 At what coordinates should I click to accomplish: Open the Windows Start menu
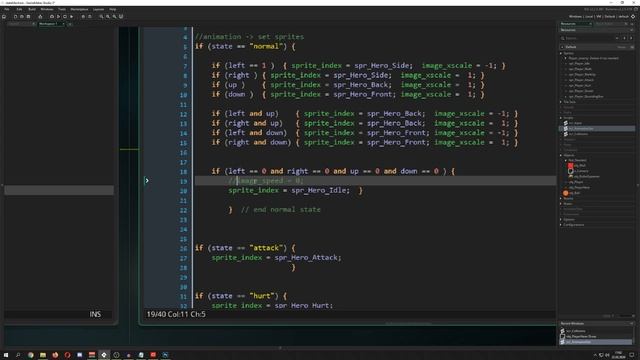tap(6, 355)
